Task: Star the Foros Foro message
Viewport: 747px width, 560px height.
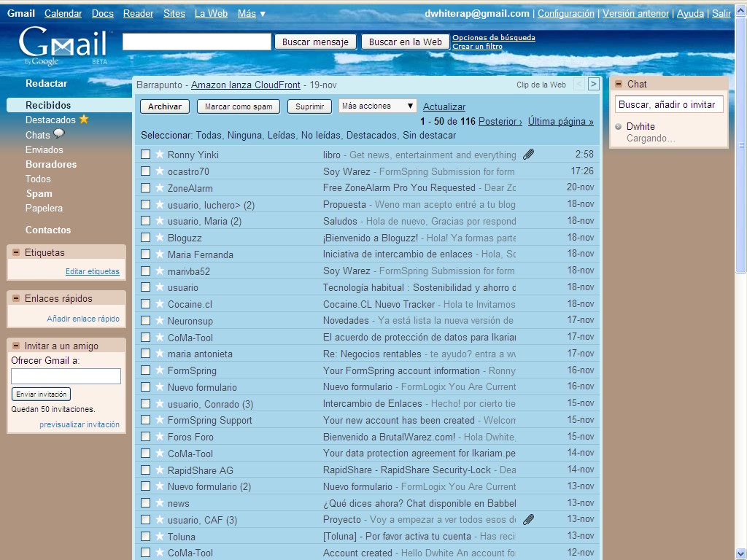Action: click(x=160, y=436)
